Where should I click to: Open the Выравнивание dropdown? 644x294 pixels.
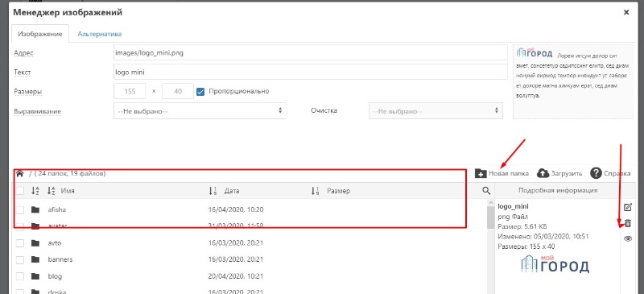tap(200, 111)
